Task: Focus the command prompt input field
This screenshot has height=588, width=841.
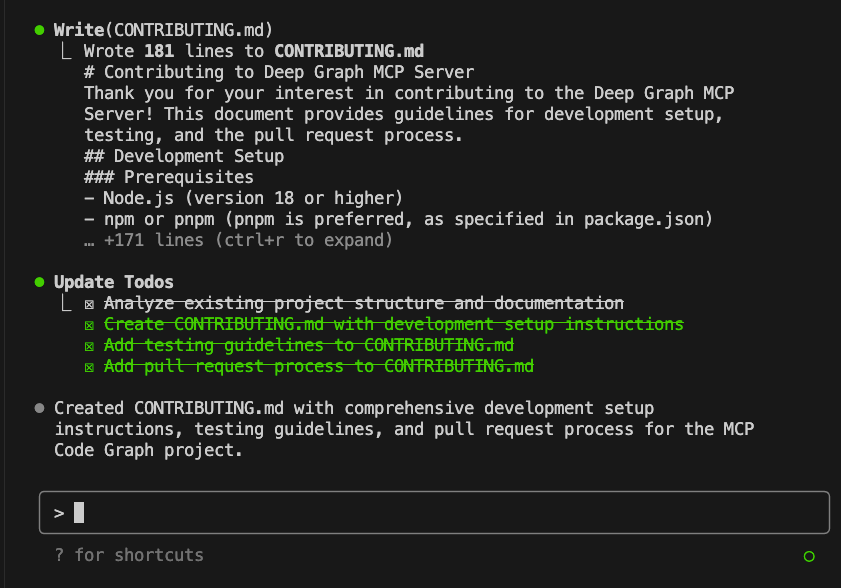Action: pos(440,513)
